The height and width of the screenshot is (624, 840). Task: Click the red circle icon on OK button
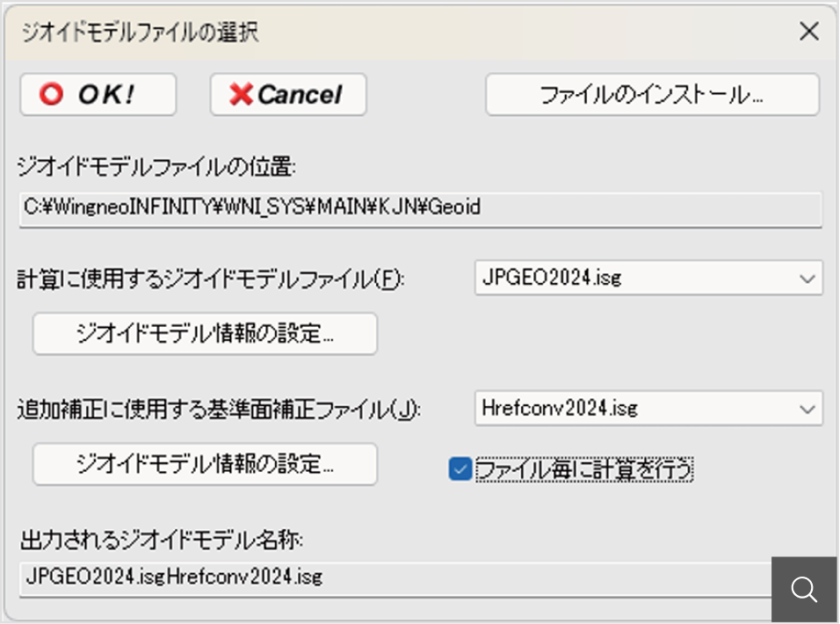click(x=52, y=95)
